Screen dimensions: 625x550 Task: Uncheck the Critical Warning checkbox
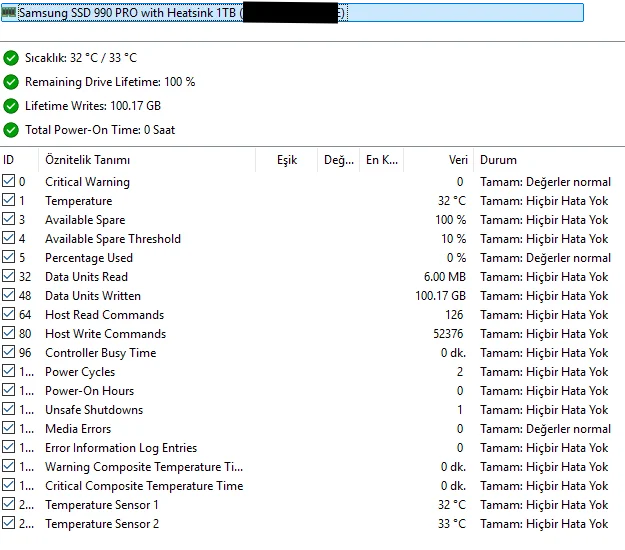tap(8, 181)
